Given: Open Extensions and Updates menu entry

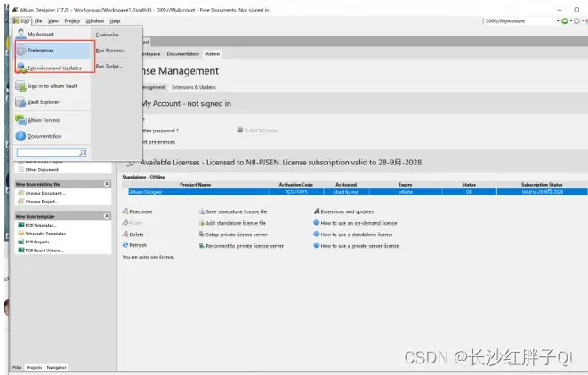Looking at the screenshot, I should click(x=52, y=68).
